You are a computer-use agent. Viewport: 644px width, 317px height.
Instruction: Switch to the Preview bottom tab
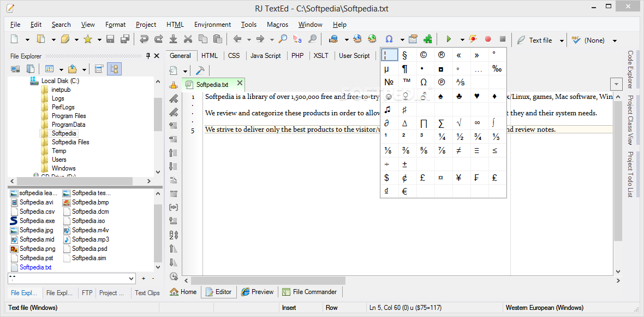tap(258, 292)
